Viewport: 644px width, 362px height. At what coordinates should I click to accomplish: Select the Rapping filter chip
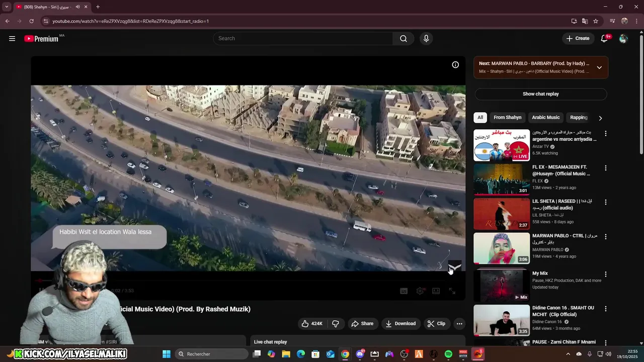[x=579, y=118]
